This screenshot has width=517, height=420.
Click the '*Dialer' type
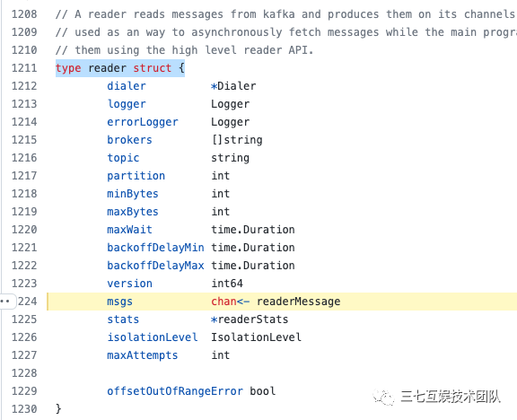click(233, 86)
